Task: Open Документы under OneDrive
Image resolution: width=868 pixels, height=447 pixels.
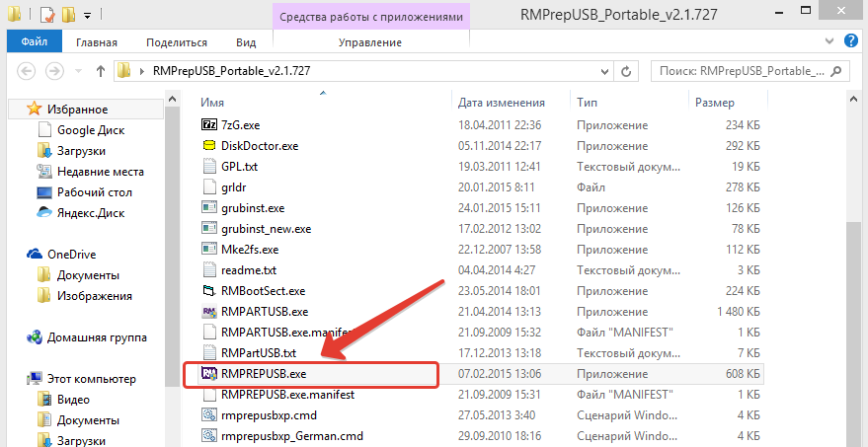Action: point(88,275)
